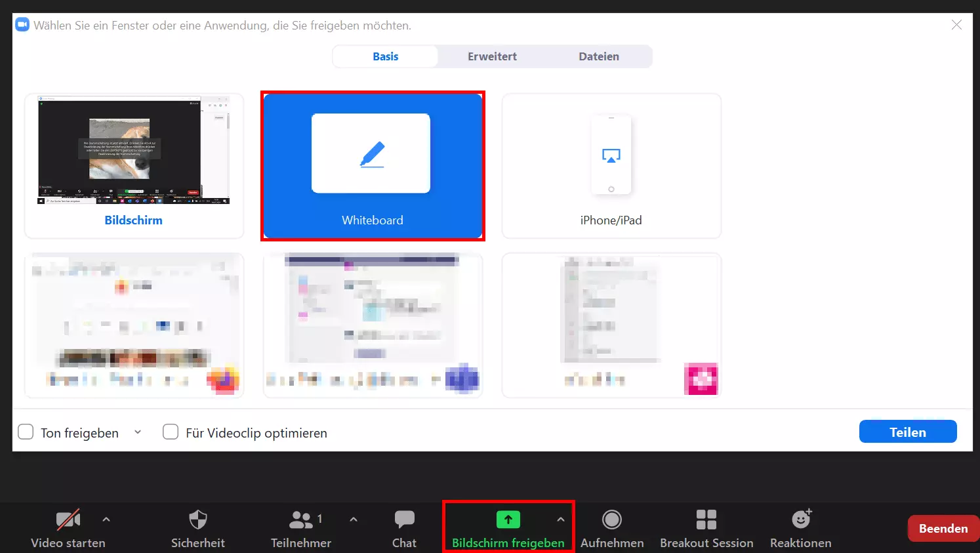The height and width of the screenshot is (553, 980).
Task: Click the Aufnehmen label text
Action: tap(612, 543)
